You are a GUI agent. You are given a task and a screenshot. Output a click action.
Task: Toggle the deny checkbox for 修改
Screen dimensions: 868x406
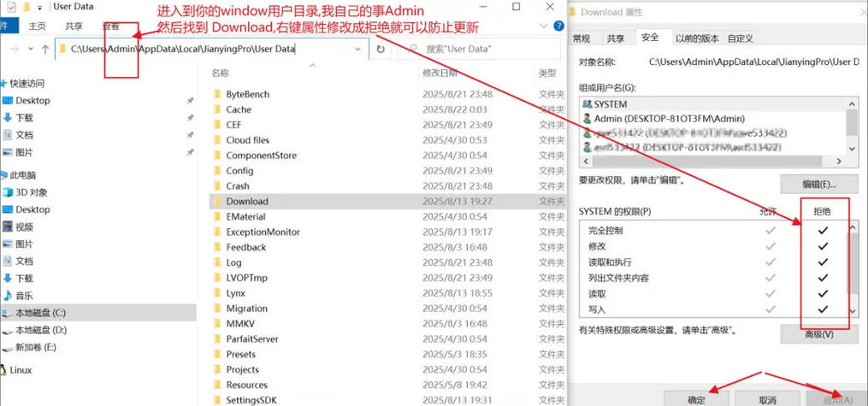[x=823, y=246]
